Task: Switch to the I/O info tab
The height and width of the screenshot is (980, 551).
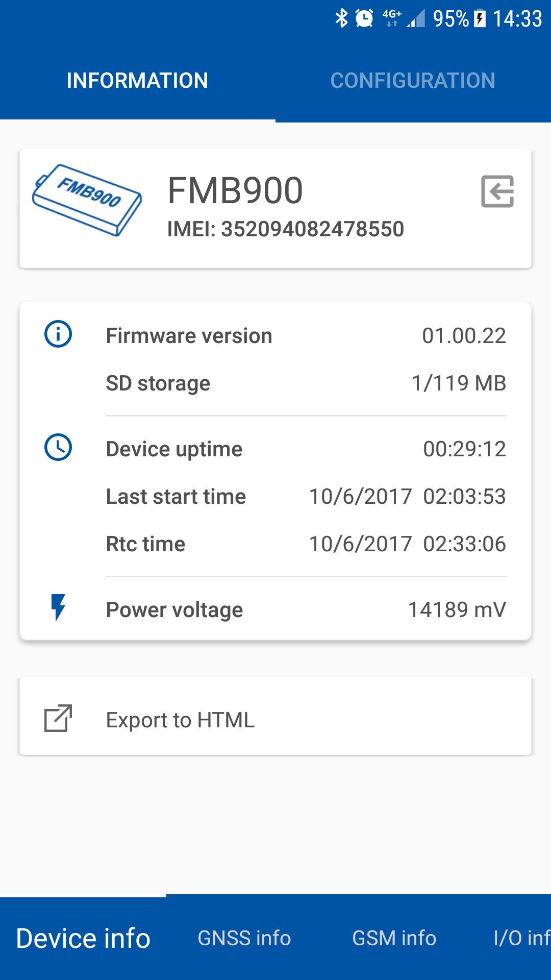Action: (x=521, y=938)
